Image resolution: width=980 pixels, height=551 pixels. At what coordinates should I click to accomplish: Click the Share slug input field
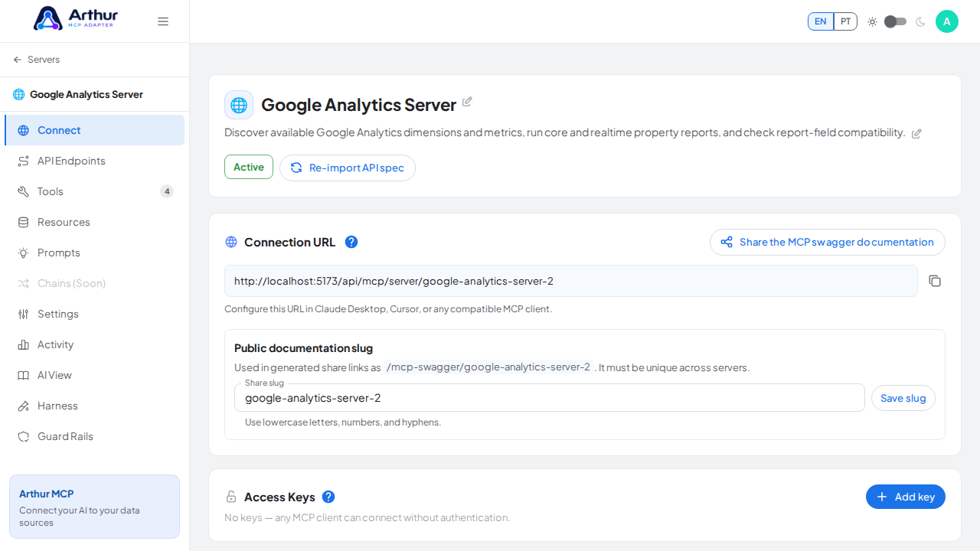coord(550,398)
